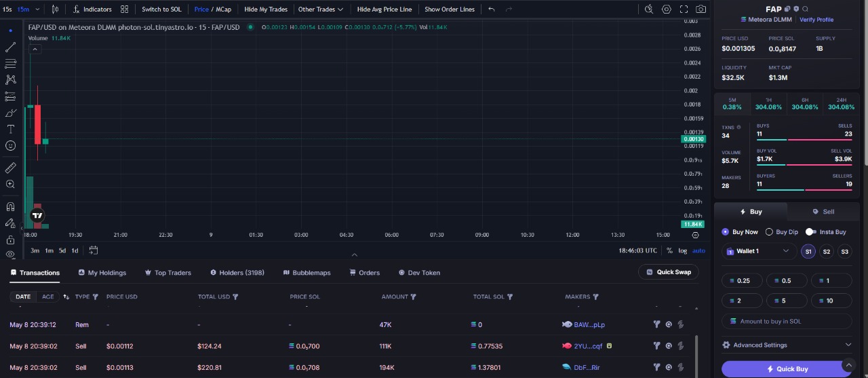Toggle Show Order Lines

click(x=450, y=10)
